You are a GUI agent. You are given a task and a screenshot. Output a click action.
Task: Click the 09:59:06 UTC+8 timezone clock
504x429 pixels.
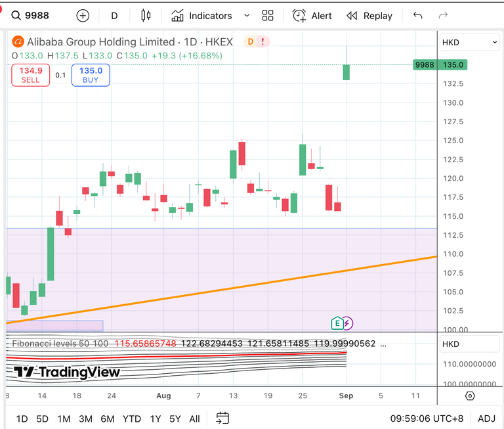(x=427, y=418)
